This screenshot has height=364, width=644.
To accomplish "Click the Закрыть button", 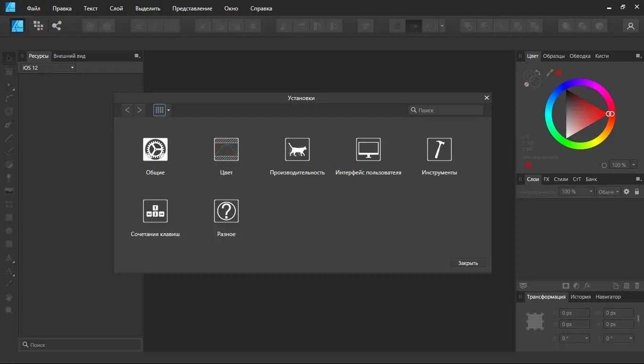I will click(468, 263).
